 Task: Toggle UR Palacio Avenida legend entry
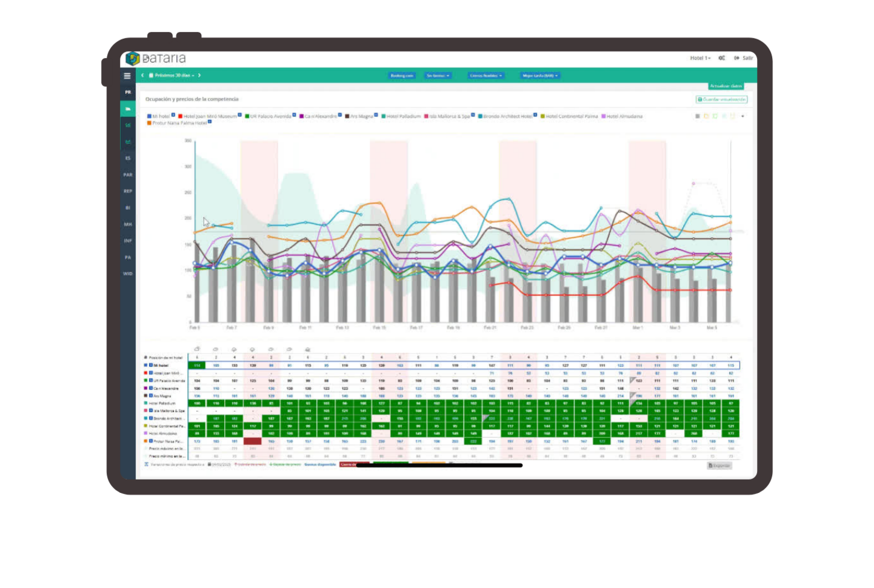(x=268, y=116)
